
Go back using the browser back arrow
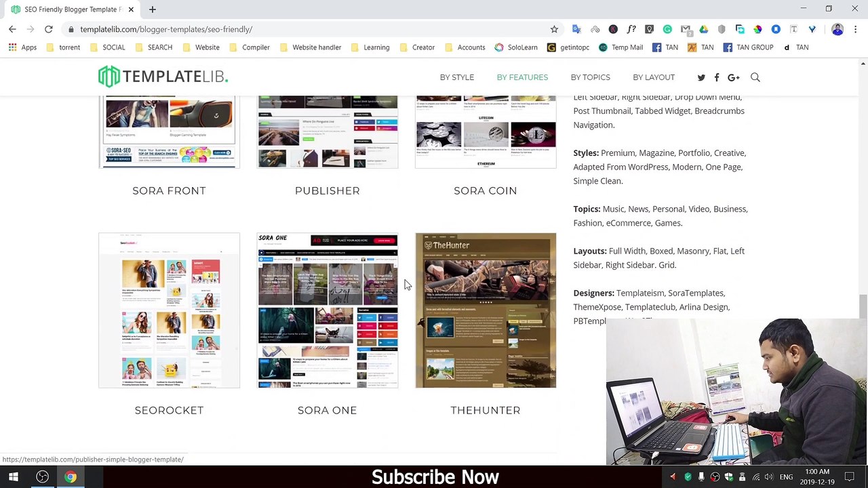(12, 29)
